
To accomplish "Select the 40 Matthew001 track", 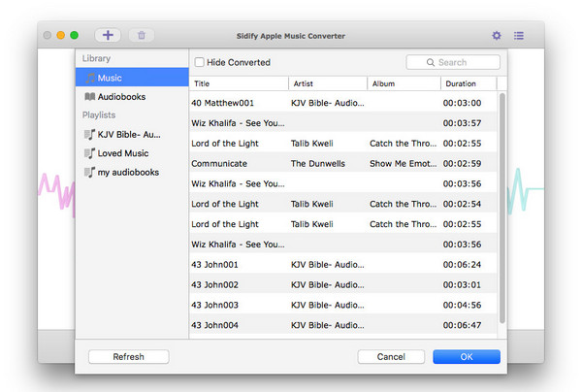I will click(x=343, y=103).
